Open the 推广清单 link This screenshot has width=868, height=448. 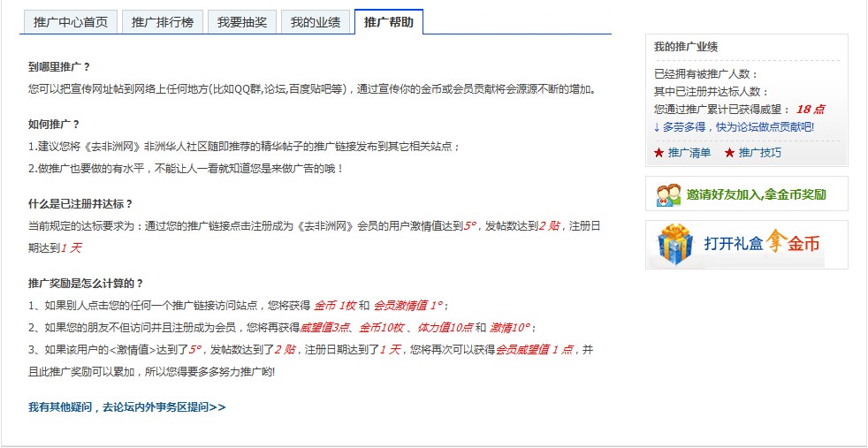coord(689,153)
